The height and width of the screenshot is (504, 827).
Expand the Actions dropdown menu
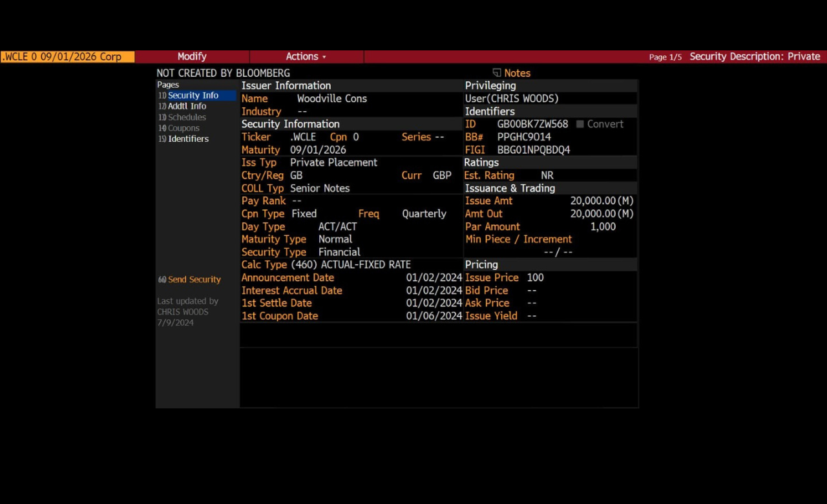tap(306, 57)
